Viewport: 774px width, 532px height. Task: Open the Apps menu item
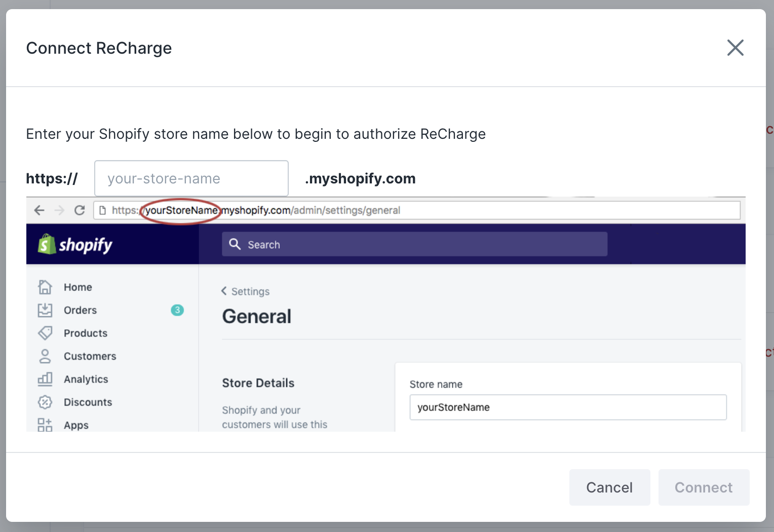tap(76, 425)
